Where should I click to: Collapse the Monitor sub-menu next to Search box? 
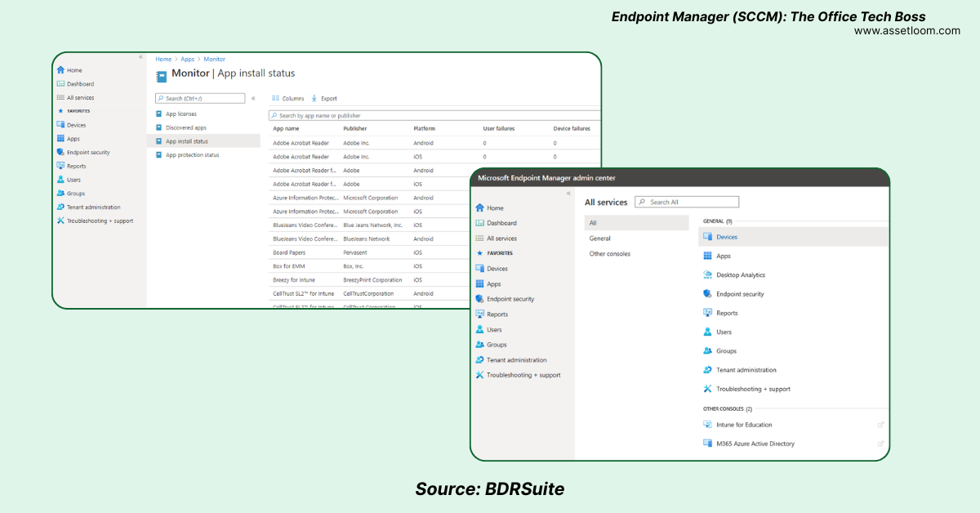point(253,98)
